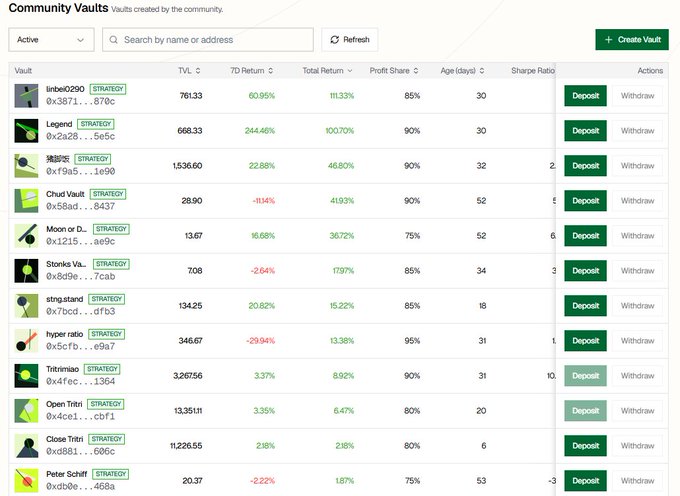Screen dimensions: 680x496
Task: Click the STRATEGY tag beside Peter Schiff
Action: [x=111, y=474]
